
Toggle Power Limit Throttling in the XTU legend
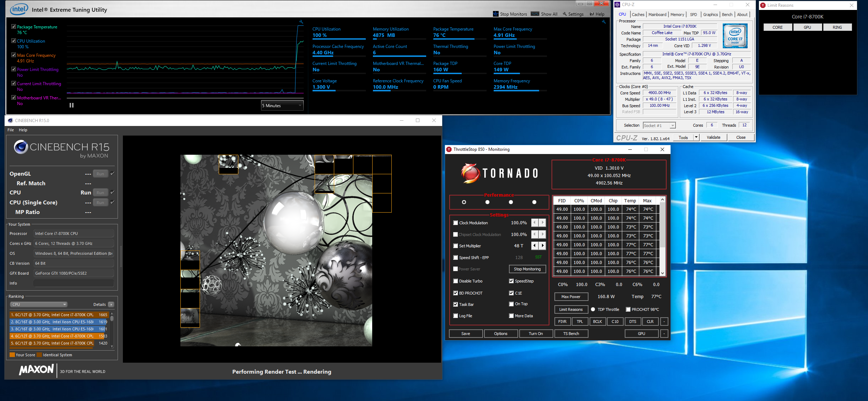point(13,69)
